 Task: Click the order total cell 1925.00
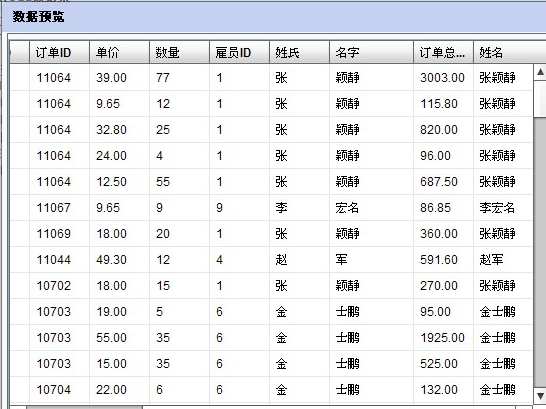443,338
